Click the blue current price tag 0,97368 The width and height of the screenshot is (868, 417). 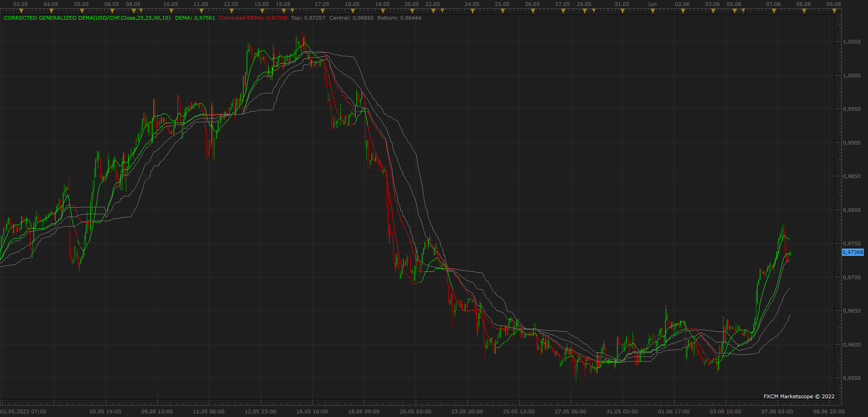coord(853,252)
